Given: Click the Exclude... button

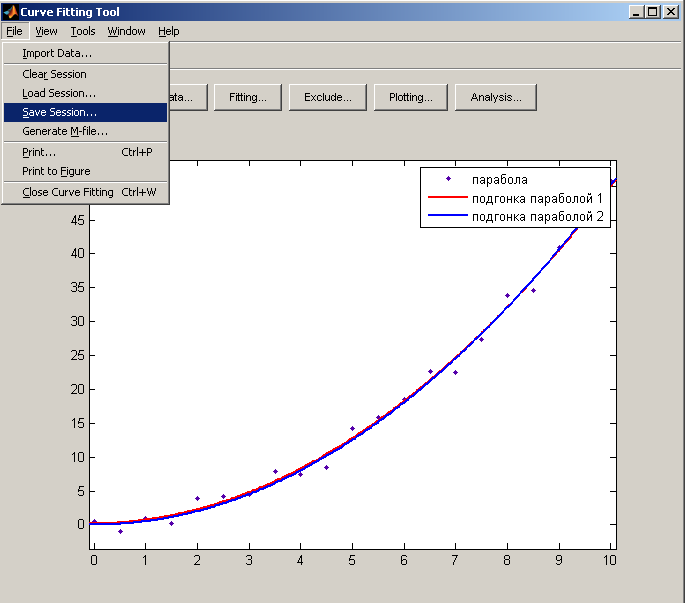Looking at the screenshot, I should [328, 97].
